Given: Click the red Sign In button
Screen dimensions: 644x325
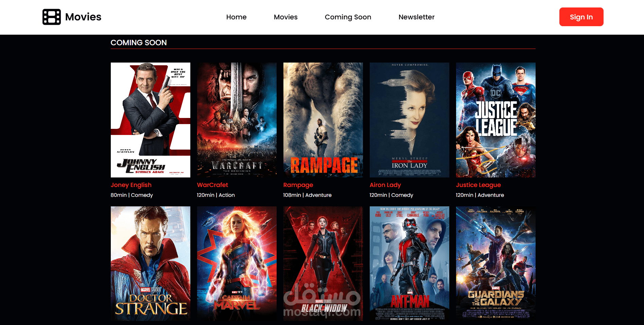Looking at the screenshot, I should [x=581, y=17].
